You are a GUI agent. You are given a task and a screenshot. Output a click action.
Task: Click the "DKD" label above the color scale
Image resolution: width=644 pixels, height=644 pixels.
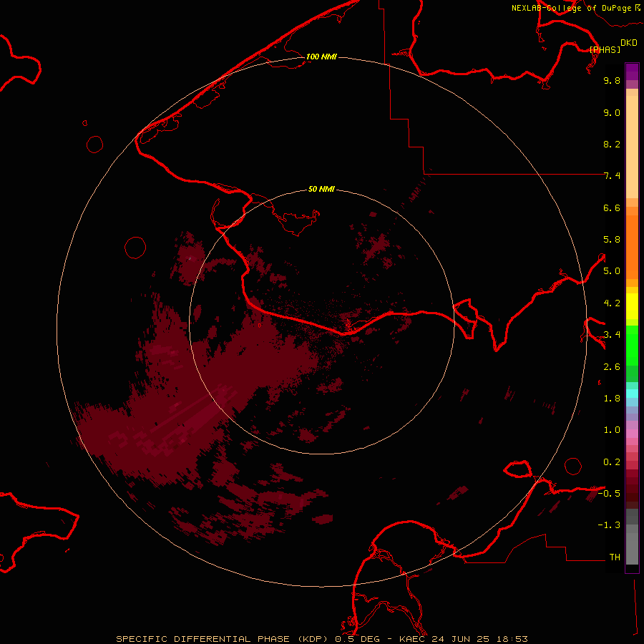pos(629,42)
